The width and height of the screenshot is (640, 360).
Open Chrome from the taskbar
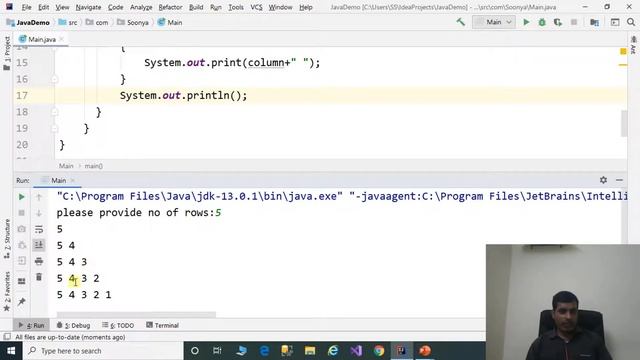point(379,351)
